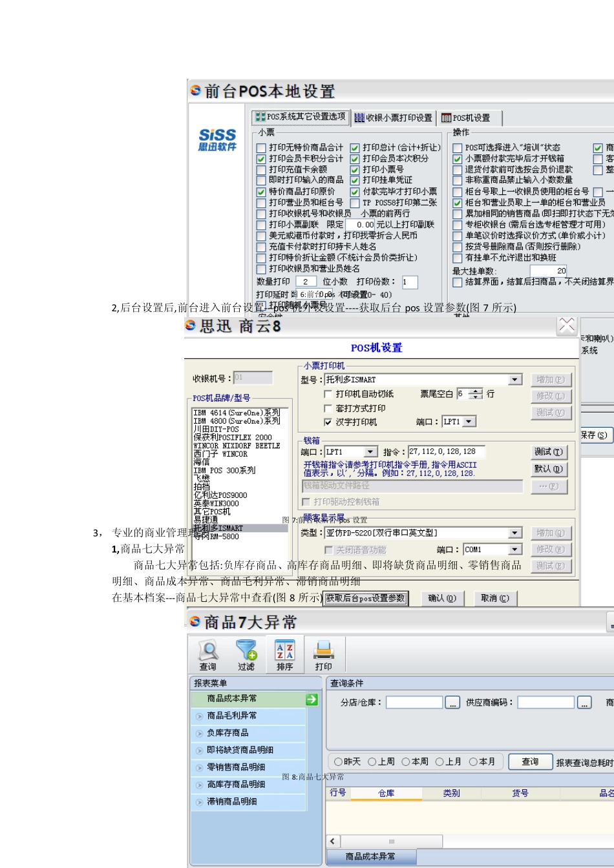The width and height of the screenshot is (614, 868).
Task: Uncheck 汉字打印机 checkbox
Action: point(328,422)
